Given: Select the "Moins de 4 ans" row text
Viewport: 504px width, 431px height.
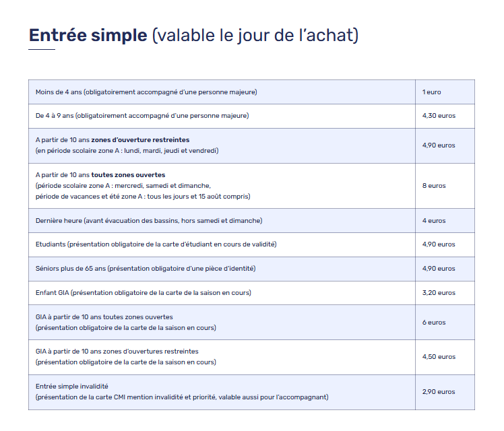Looking at the screenshot, I should click(146, 92).
